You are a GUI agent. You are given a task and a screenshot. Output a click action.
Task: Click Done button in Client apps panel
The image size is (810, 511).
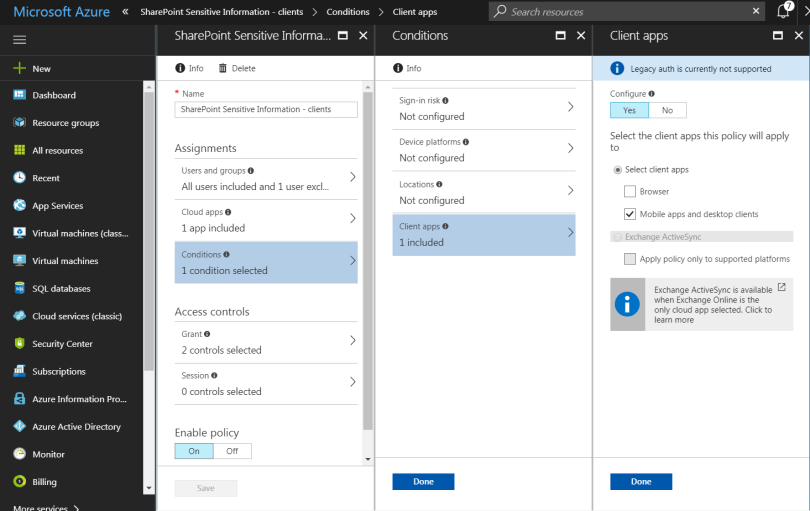[x=641, y=481]
